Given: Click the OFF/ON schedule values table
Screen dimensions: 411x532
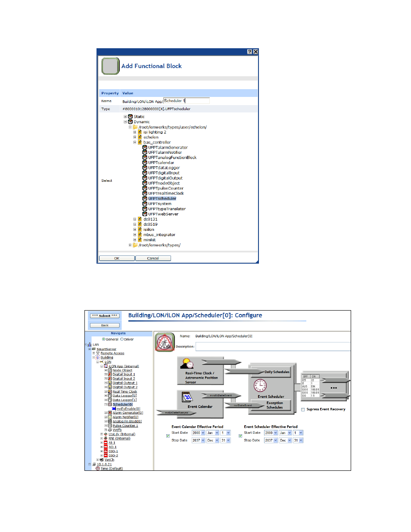Looking at the screenshot, I should [x=311, y=386].
